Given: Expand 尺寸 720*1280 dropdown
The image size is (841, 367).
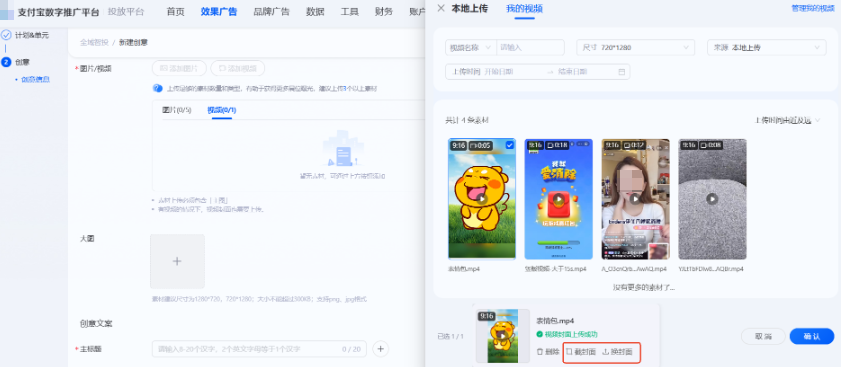Looking at the screenshot, I should click(x=636, y=47).
